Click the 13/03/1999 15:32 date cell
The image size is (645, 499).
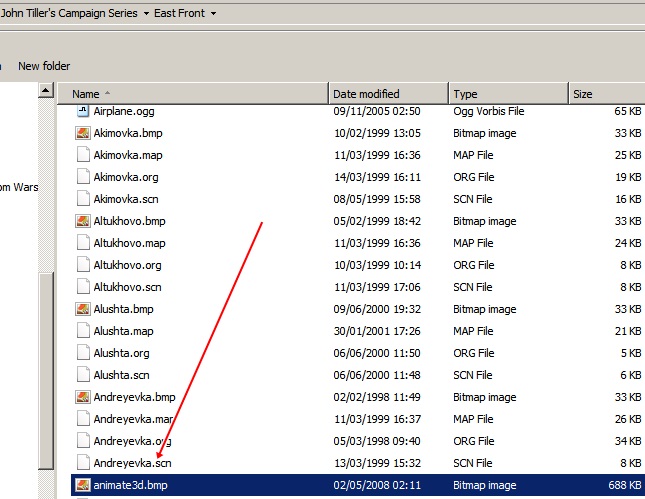377,463
